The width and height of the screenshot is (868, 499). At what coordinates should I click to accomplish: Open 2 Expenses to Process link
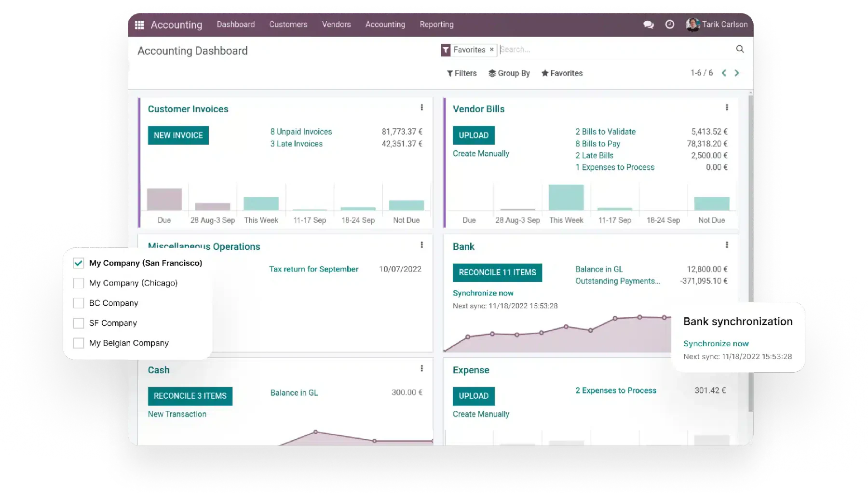coord(615,391)
